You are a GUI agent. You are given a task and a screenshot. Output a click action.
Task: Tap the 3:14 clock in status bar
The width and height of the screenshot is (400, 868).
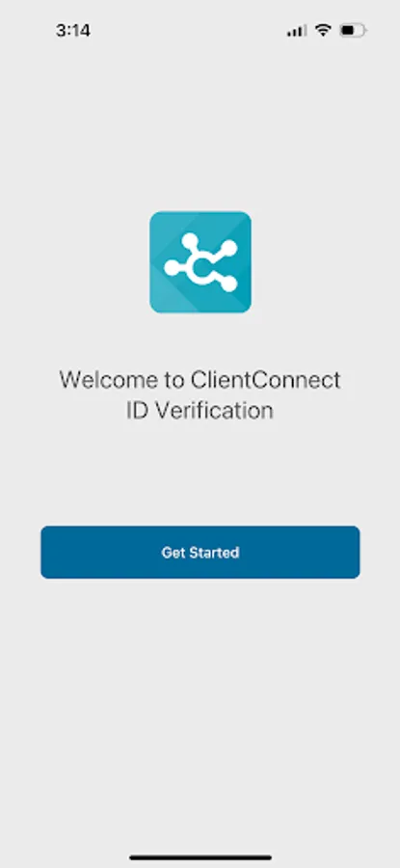pyautogui.click(x=73, y=31)
